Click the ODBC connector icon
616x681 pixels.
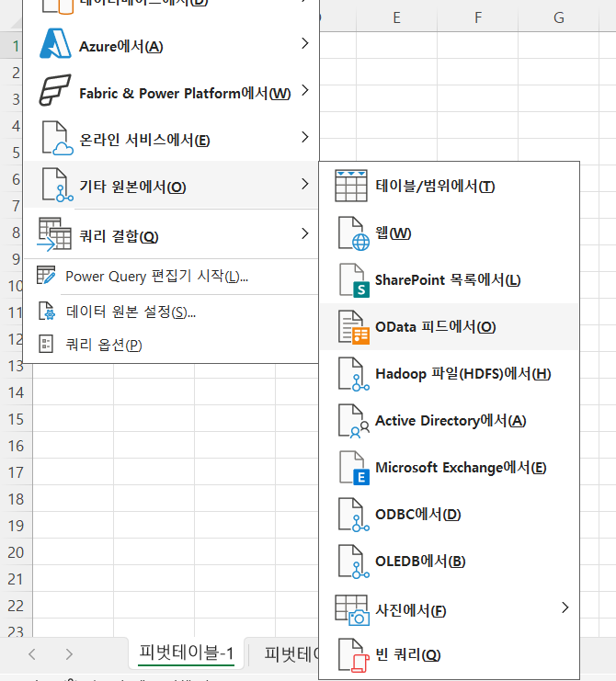(354, 515)
